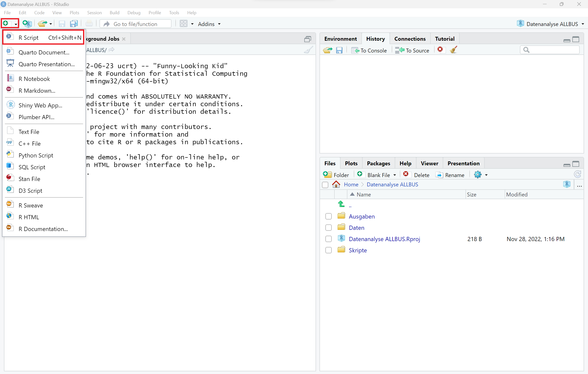Open the Addins dropdown

(209, 24)
